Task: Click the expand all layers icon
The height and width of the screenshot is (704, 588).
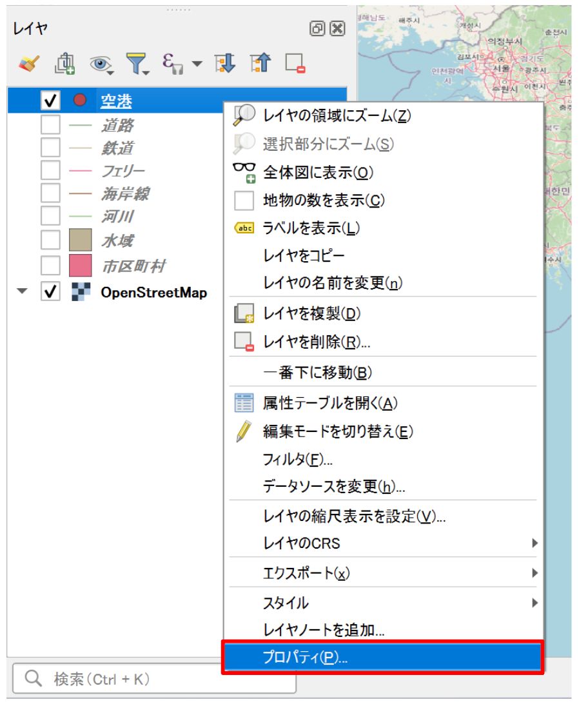Action: coord(225,63)
